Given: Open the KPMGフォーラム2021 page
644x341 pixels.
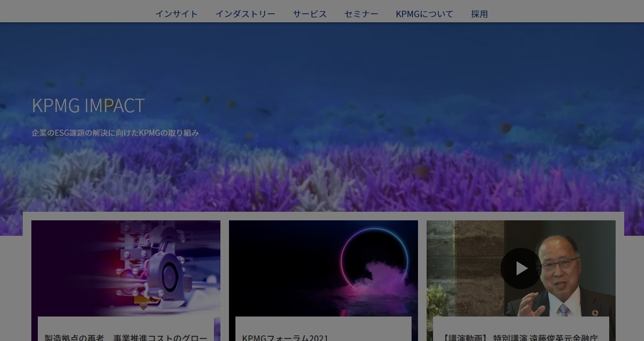Looking at the screenshot, I should [x=286, y=338].
